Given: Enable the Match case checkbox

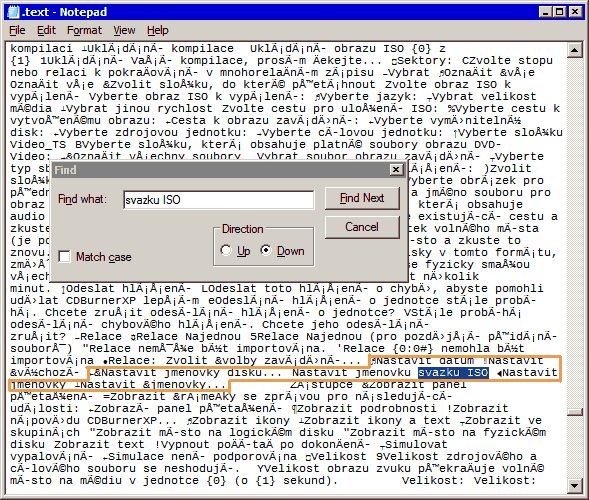Looking at the screenshot, I should click(65, 257).
